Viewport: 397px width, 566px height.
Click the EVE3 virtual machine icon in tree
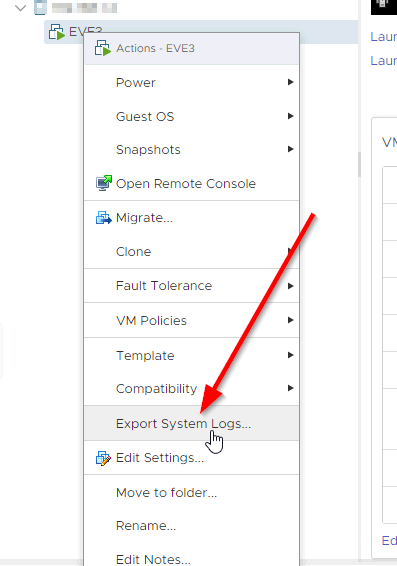(57, 32)
